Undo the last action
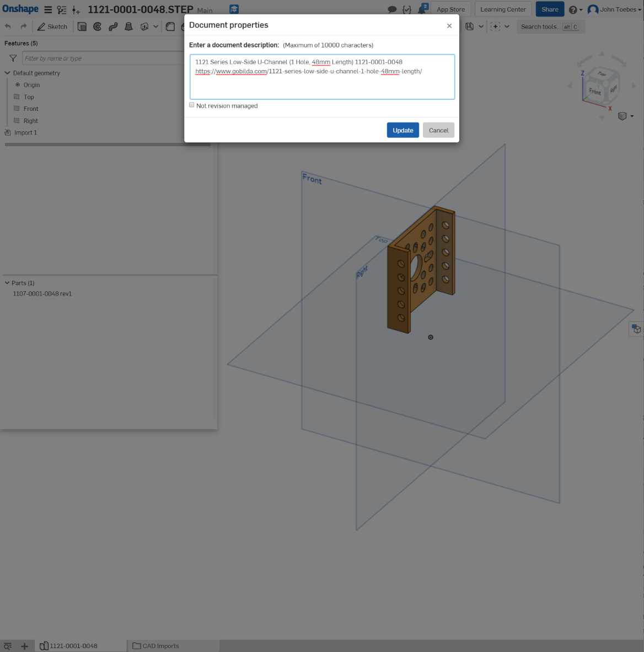The image size is (644, 652). tap(8, 26)
